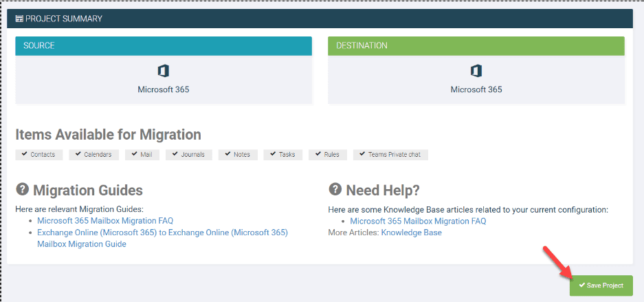
Task: Open Microsoft 365 Mailbox Migration FAQ under Need Help
Action: [x=418, y=221]
